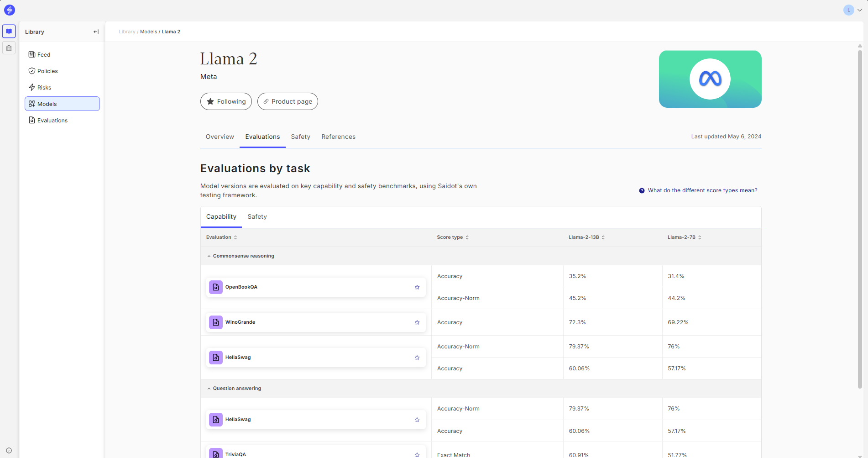The height and width of the screenshot is (458, 868).
Task: Open Policies in the sidebar
Action: click(x=62, y=71)
